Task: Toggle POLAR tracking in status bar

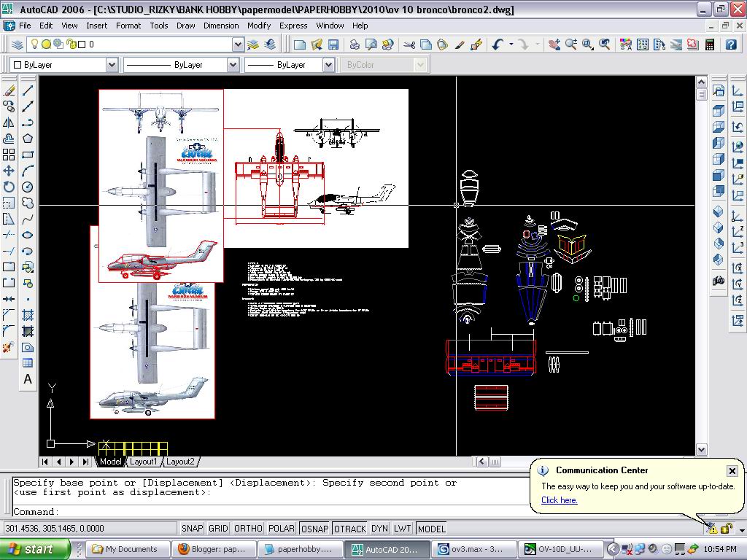Action: point(282,529)
